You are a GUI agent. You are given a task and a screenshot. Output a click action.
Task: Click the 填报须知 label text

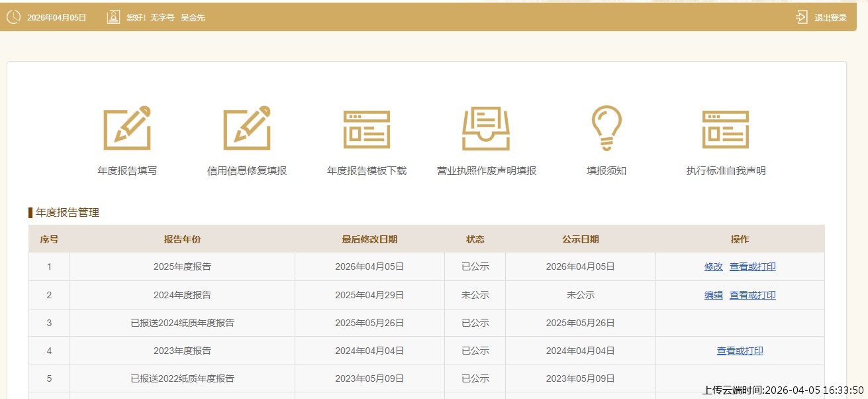coord(606,171)
